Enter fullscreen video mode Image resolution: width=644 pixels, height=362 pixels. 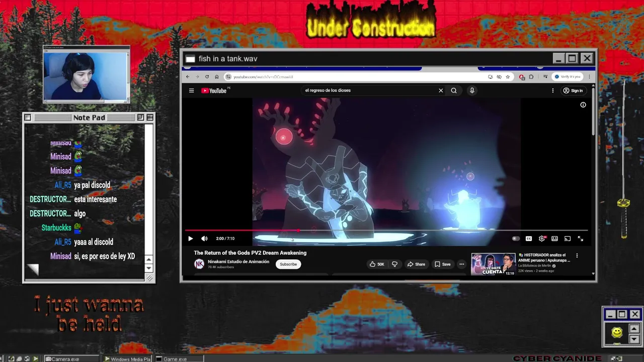pyautogui.click(x=581, y=239)
